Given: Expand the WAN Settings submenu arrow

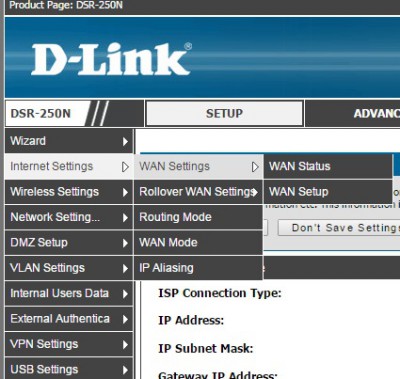Looking at the screenshot, I should (255, 167).
